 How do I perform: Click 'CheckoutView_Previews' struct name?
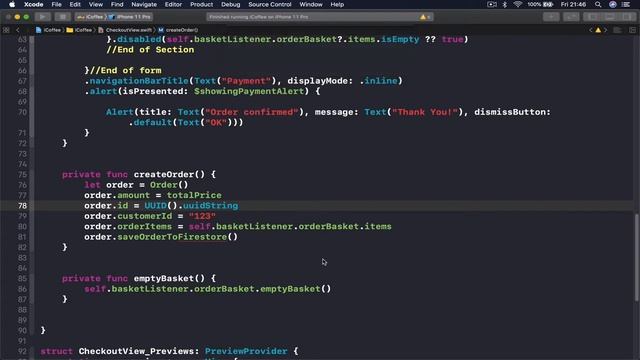pos(136,351)
